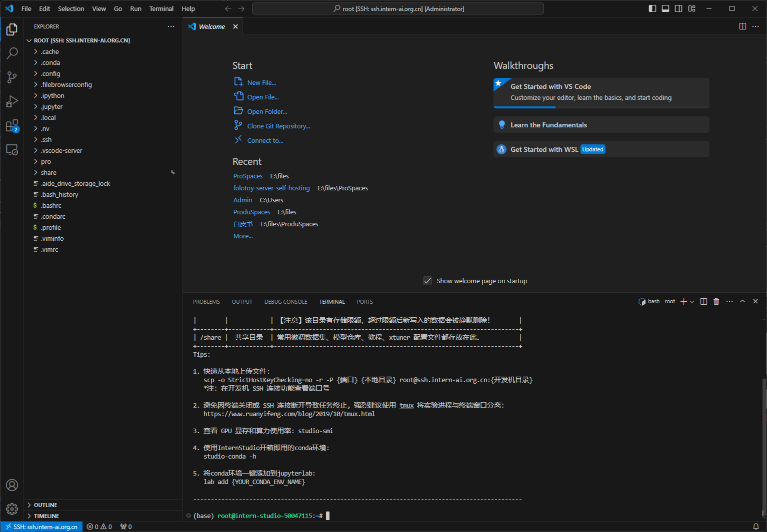The width and height of the screenshot is (767, 532).
Task: Click the forwarded ports indicator in status bar
Action: (x=126, y=527)
